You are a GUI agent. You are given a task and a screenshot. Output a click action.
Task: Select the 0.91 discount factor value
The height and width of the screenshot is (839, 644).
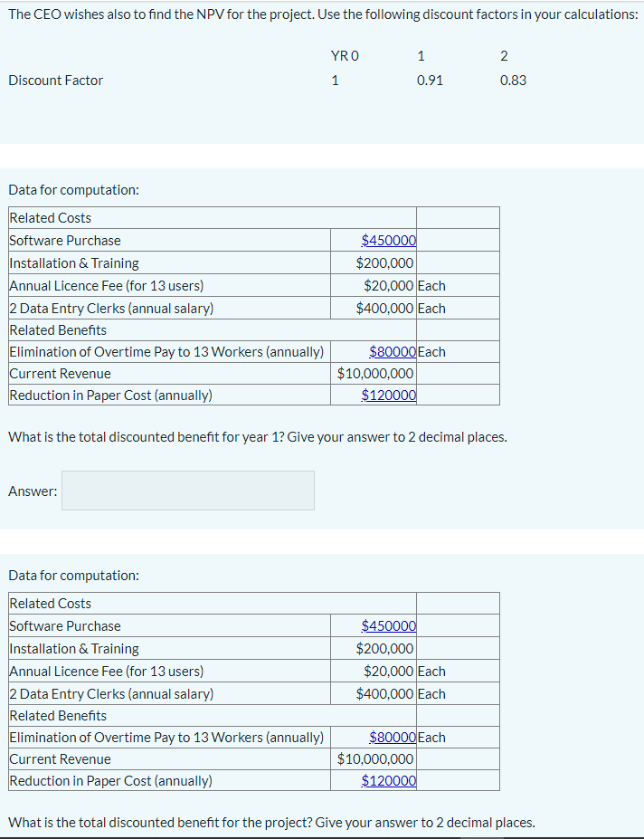pos(430,81)
